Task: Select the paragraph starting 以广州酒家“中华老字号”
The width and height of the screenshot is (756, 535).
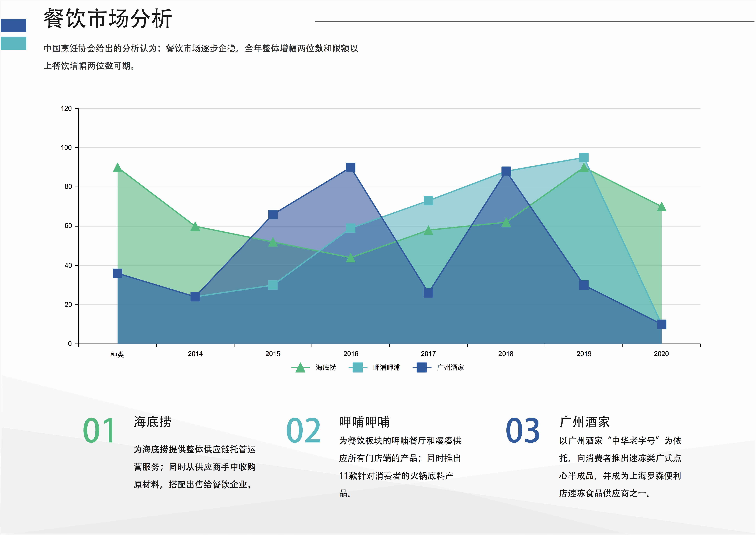Action: pyautogui.click(x=620, y=467)
